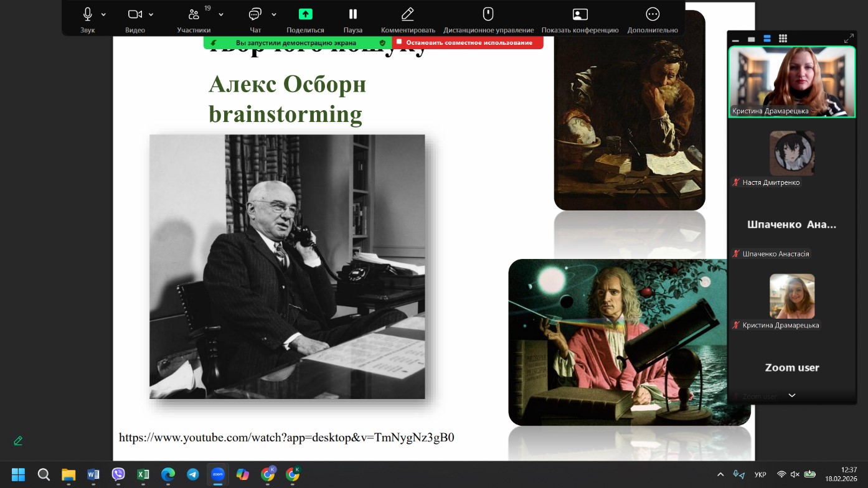The height and width of the screenshot is (488, 868).
Task: Mute the microphone with the Звук button
Action: 87,19
